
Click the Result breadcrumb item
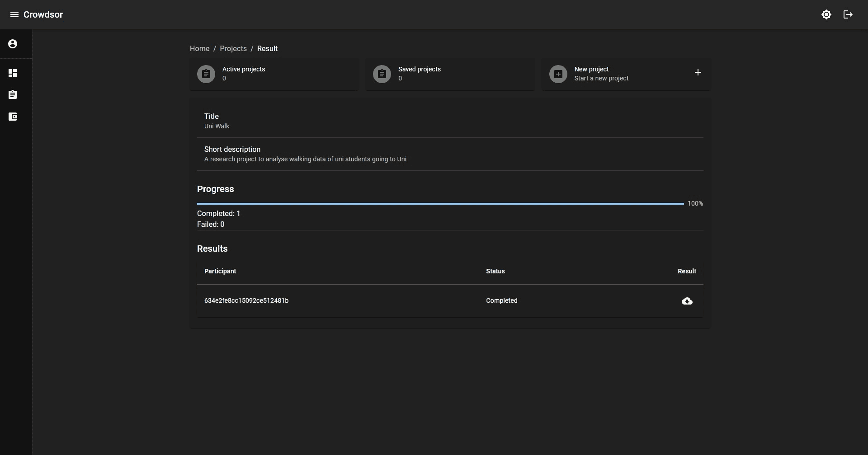267,48
